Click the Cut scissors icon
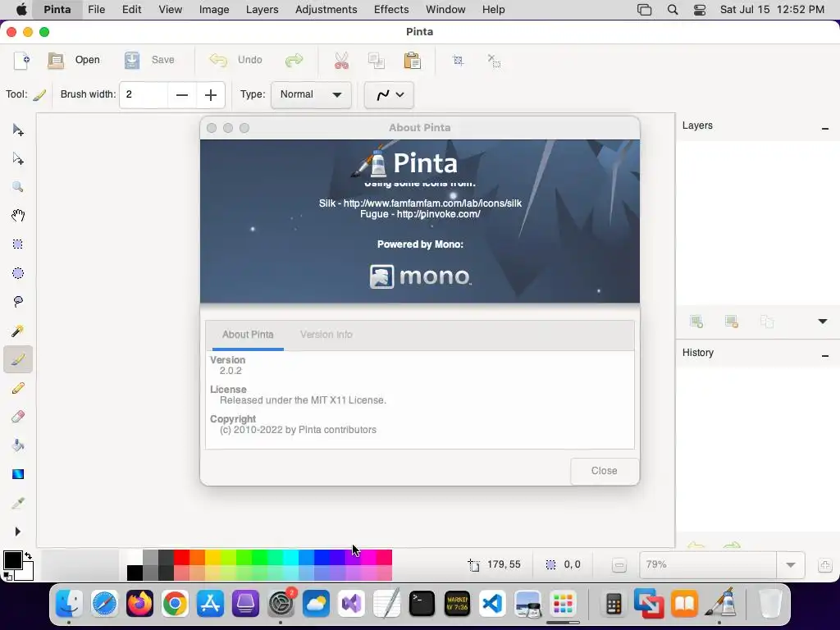The height and width of the screenshot is (630, 840). pos(341,60)
